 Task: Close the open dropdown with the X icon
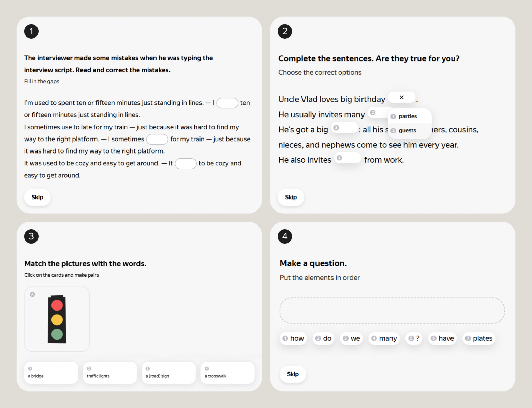pos(402,98)
